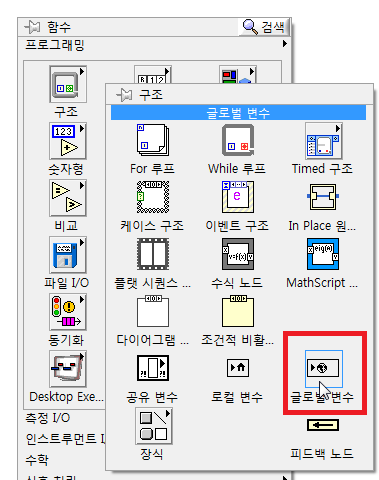Open the Desktop Execution palette icon

pos(68,369)
